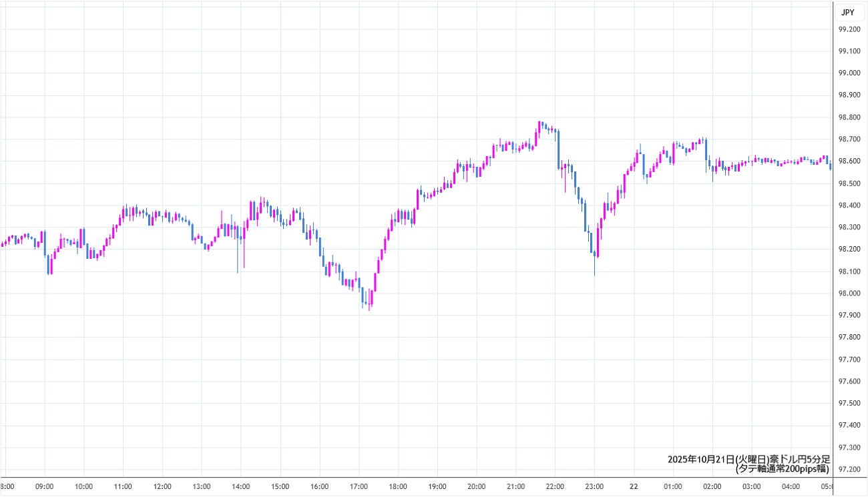The height and width of the screenshot is (497, 868).
Task: Click the 98.600 price axis label
Action: point(849,161)
